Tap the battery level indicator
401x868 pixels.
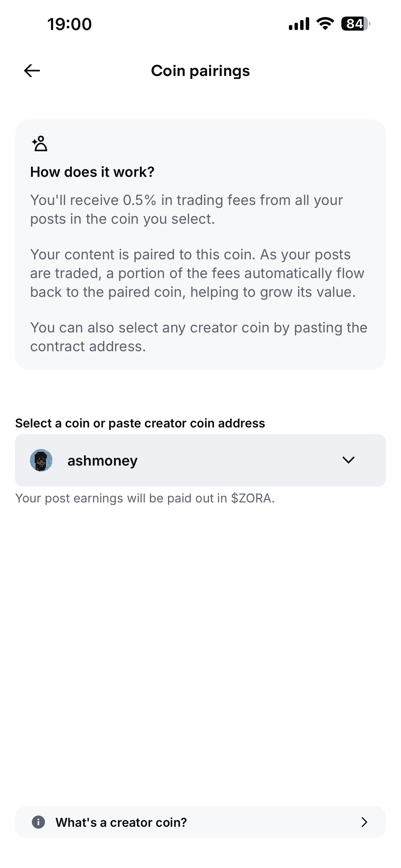(x=355, y=24)
